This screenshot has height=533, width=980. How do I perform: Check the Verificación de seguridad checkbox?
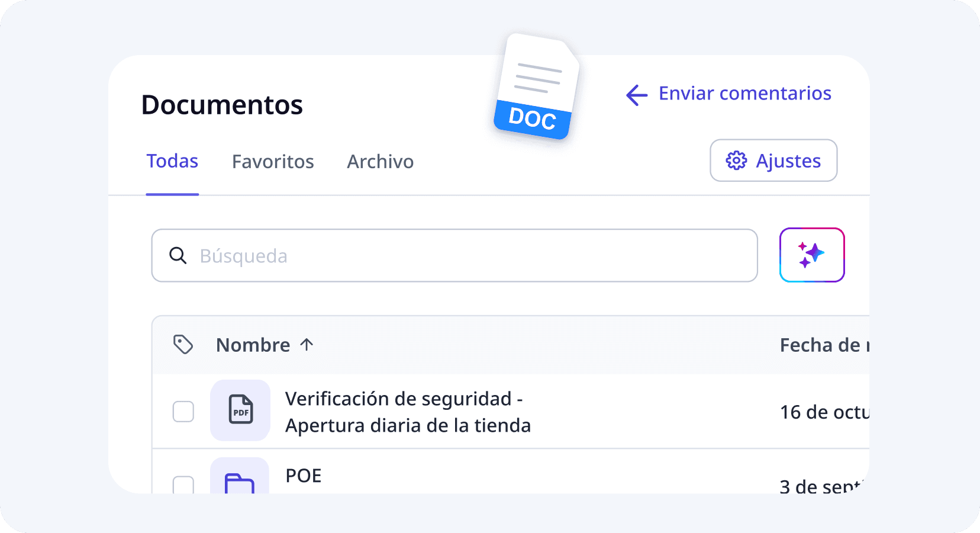[x=183, y=411]
